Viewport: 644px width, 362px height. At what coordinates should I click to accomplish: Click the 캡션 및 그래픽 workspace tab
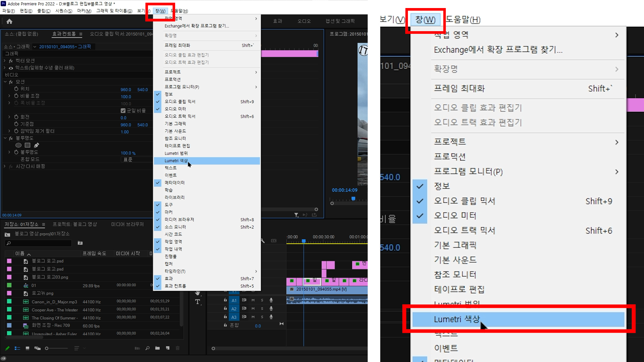pyautogui.click(x=340, y=21)
